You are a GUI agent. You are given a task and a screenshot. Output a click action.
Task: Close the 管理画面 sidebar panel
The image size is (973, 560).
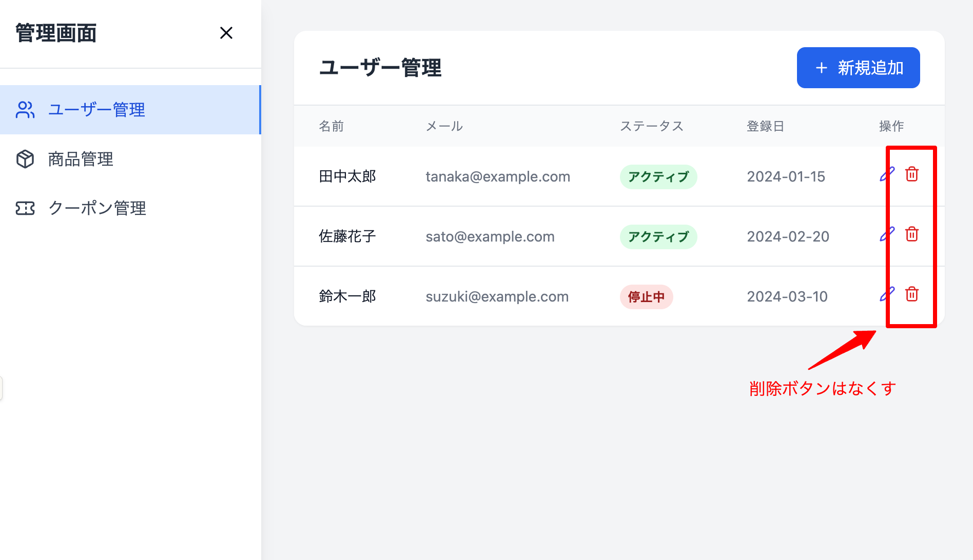coord(226,32)
